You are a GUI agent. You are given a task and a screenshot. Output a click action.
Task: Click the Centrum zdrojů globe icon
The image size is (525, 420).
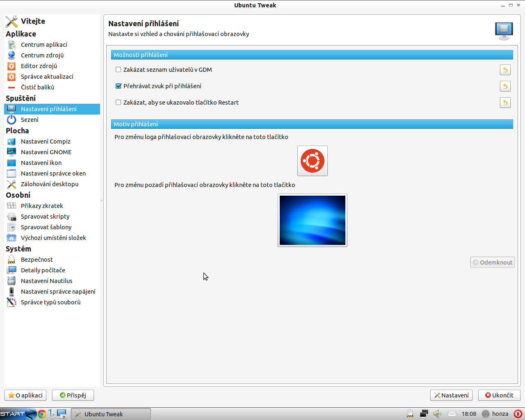[11, 55]
